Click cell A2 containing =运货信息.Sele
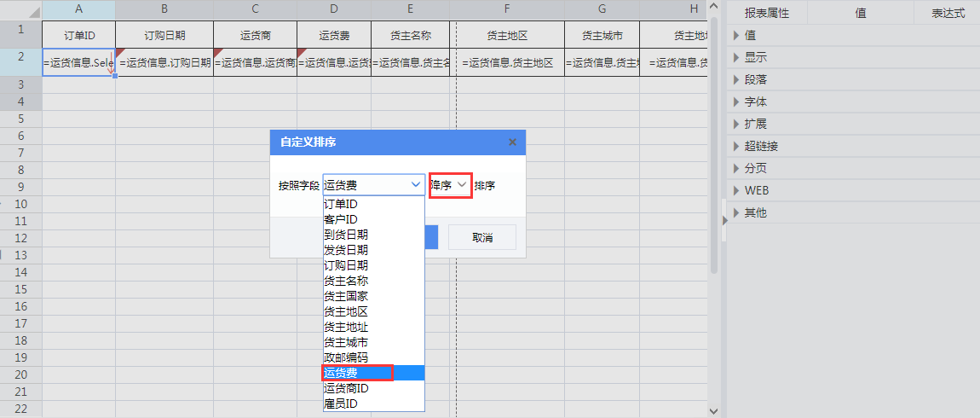Screen dimensions: 980x418 (x=78, y=63)
